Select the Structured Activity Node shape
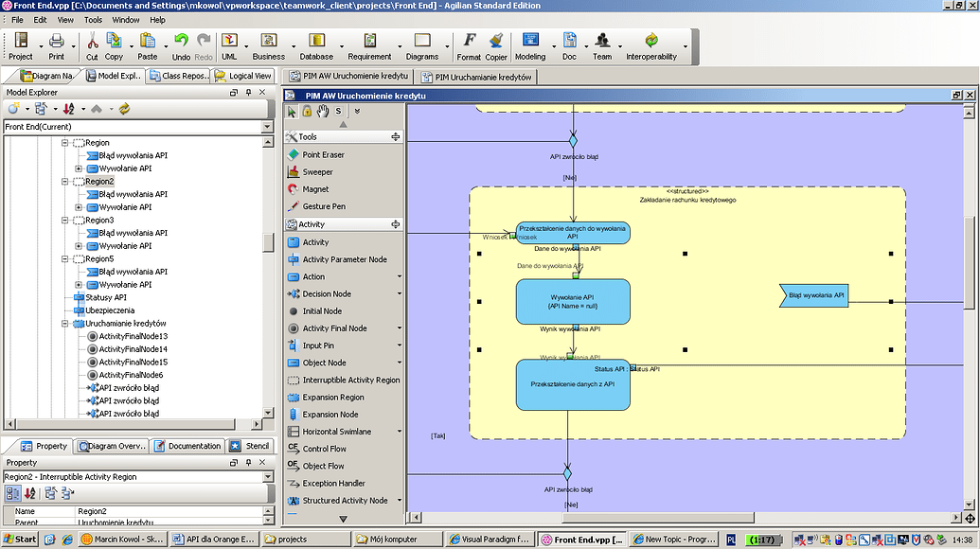Screen dimensions: 980x549 (337, 501)
